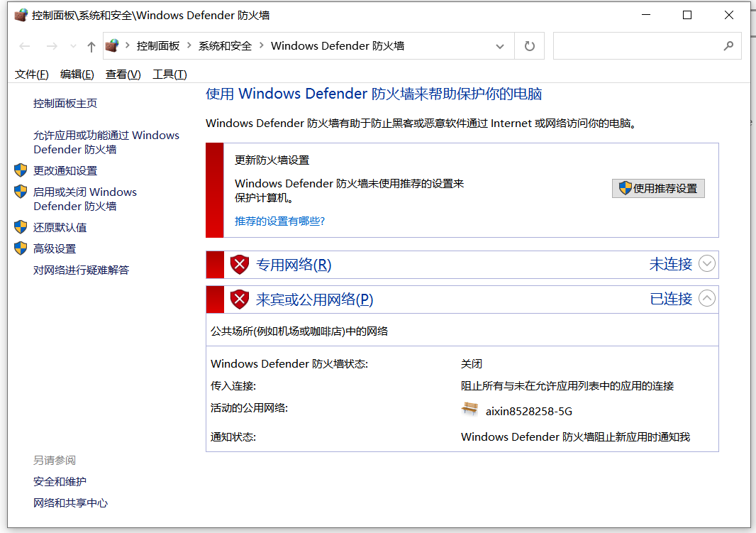
Task: Open the address bar history dropdown
Action: point(499,46)
